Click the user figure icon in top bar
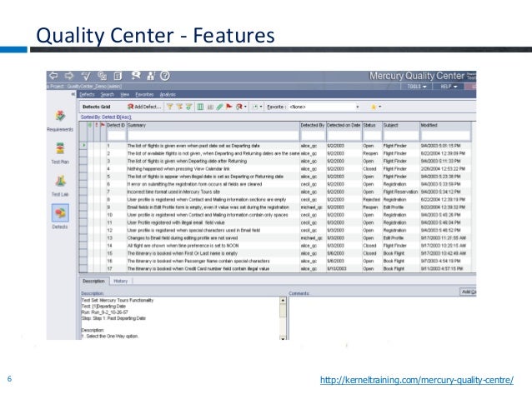This screenshot has height=399, width=532. click(151, 76)
